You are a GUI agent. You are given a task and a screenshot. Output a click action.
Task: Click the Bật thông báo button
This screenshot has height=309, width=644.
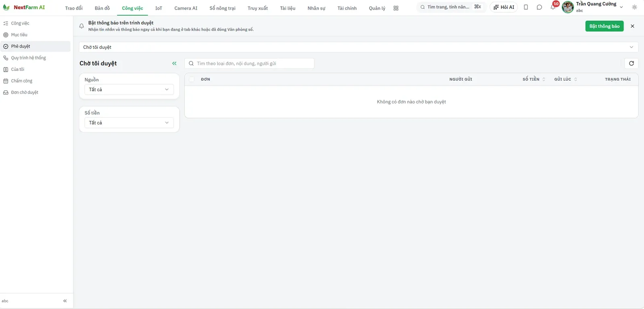[604, 26]
